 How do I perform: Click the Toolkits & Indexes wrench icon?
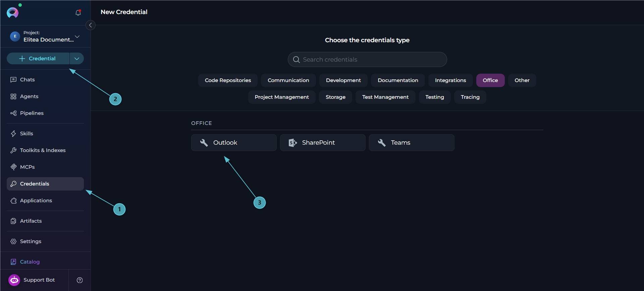(13, 150)
